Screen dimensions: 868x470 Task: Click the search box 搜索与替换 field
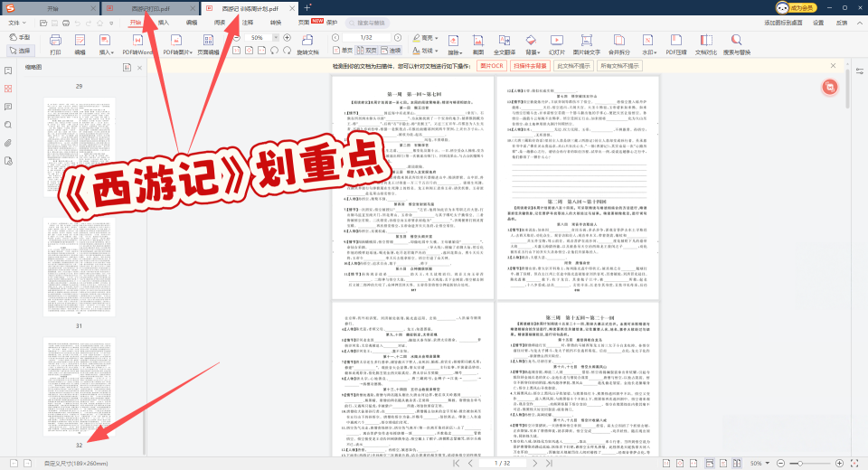368,23
